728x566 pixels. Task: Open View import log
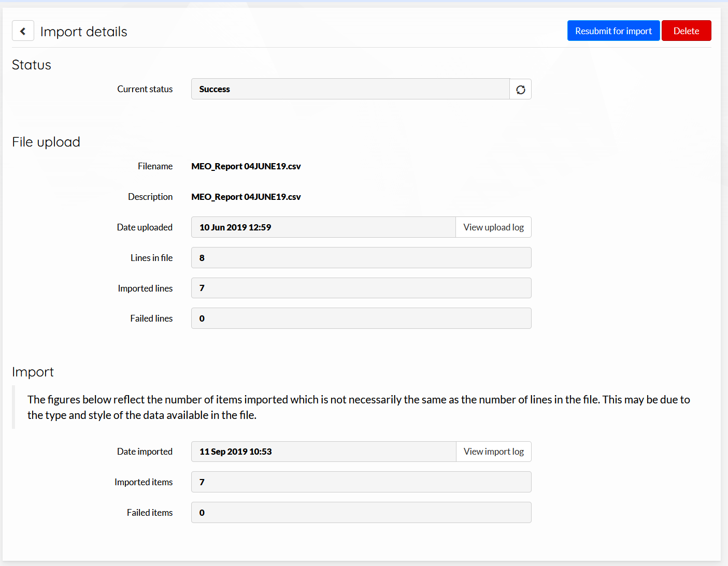click(494, 452)
